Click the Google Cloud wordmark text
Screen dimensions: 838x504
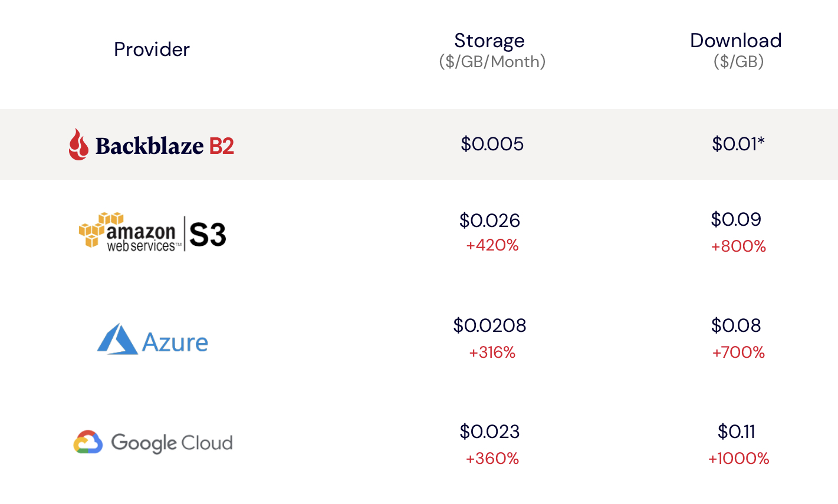172,443
